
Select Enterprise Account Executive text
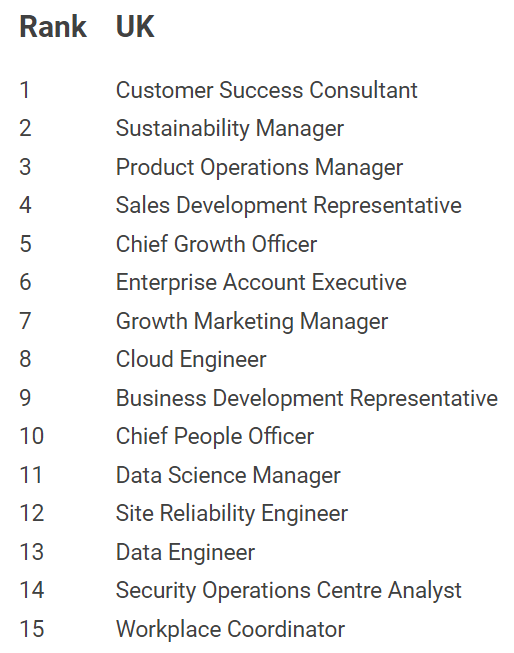pos(261,282)
